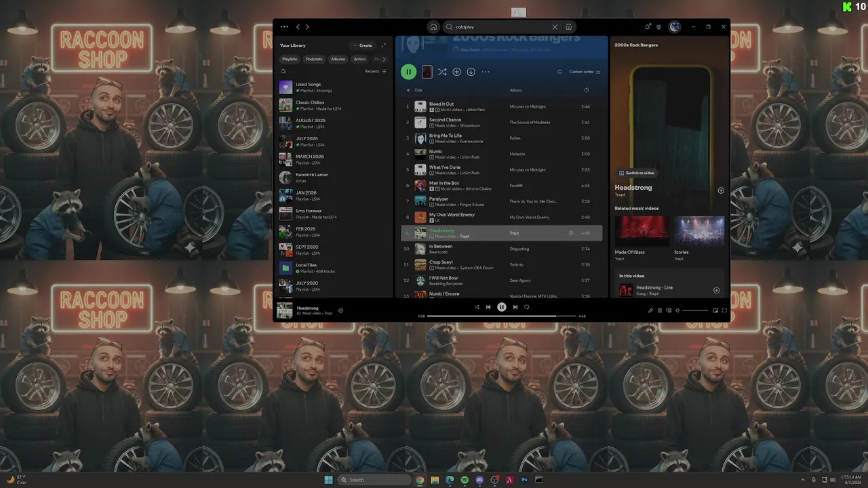868x488 pixels.
Task: Toggle shuffle in the bottom player bar
Action: pos(477,307)
